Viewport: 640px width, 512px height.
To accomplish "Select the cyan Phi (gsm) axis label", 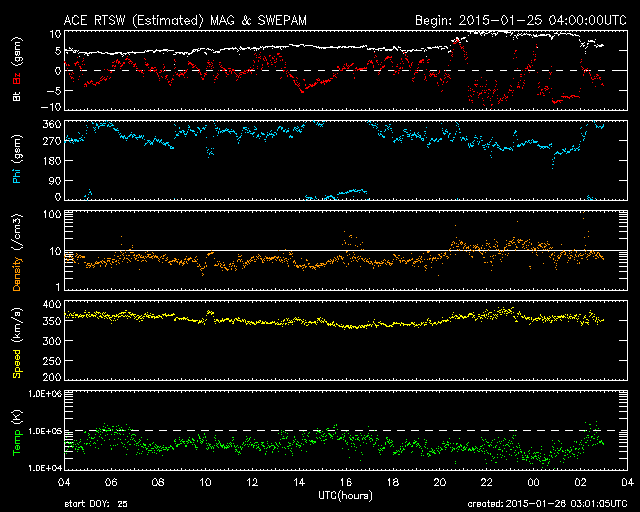I will point(17,159).
